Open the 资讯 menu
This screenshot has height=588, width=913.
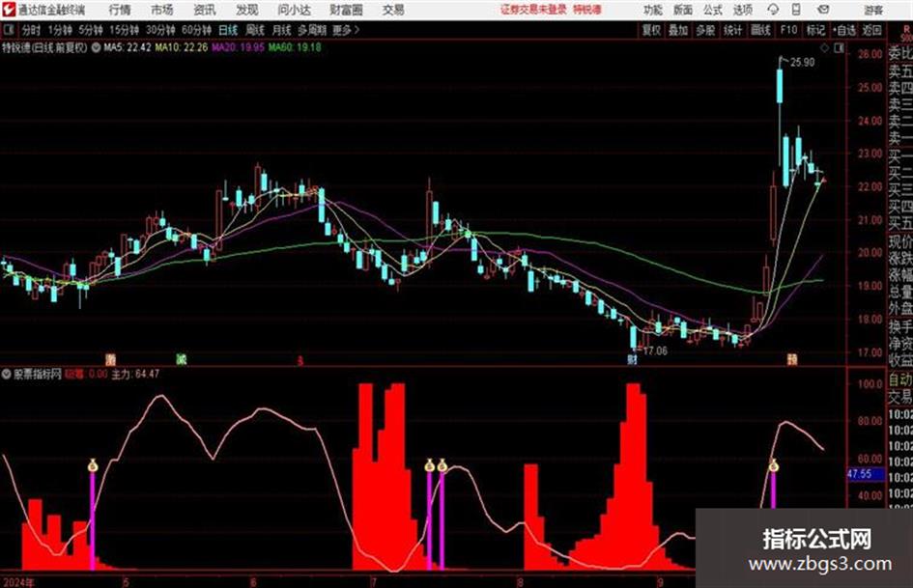[204, 10]
